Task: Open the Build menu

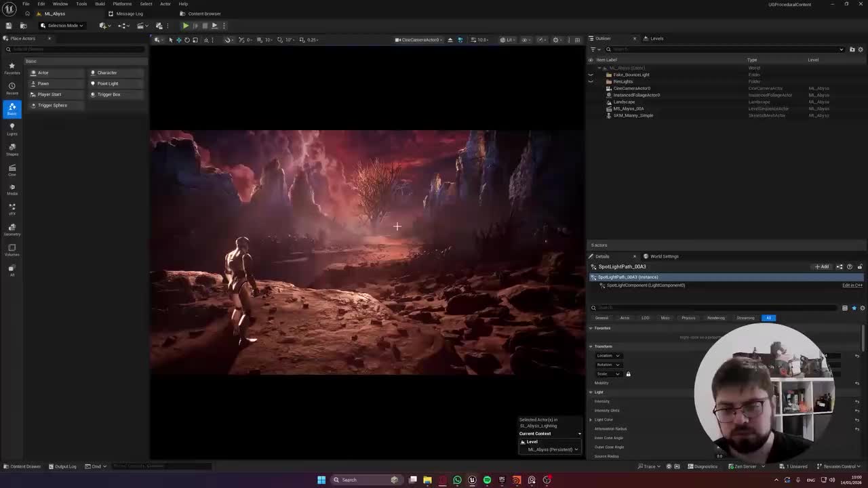Action: click(100, 4)
